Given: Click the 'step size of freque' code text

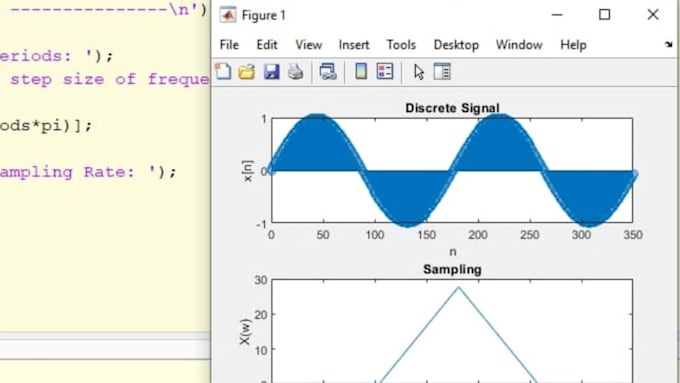Looking at the screenshot, I should point(110,79).
